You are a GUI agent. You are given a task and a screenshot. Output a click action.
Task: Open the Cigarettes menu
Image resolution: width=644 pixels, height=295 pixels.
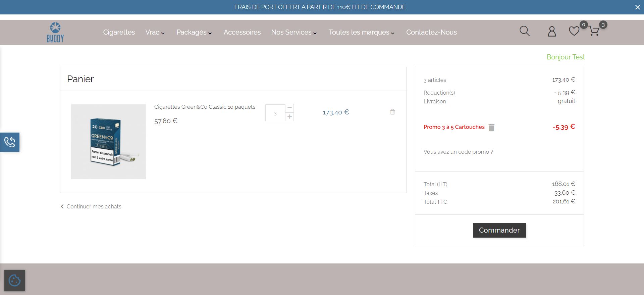click(119, 32)
